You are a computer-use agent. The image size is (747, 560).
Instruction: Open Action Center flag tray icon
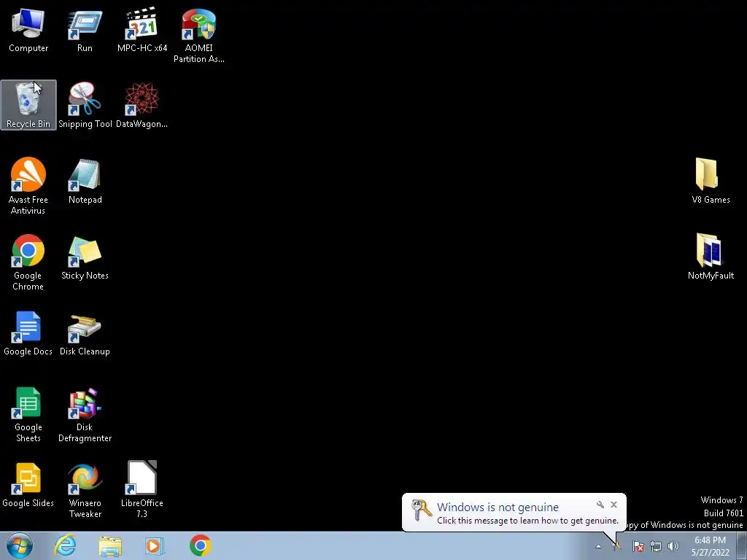point(638,546)
